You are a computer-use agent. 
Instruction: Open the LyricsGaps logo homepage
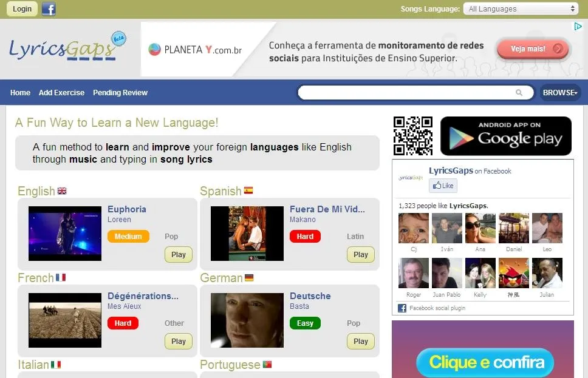tap(68, 47)
